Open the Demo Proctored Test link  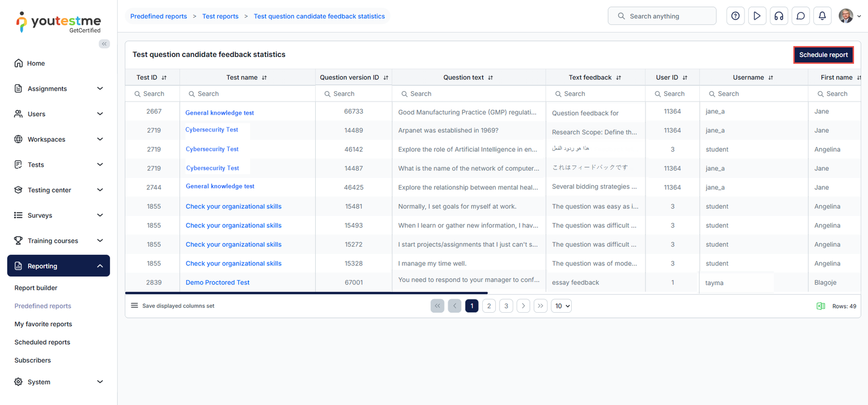[218, 283]
